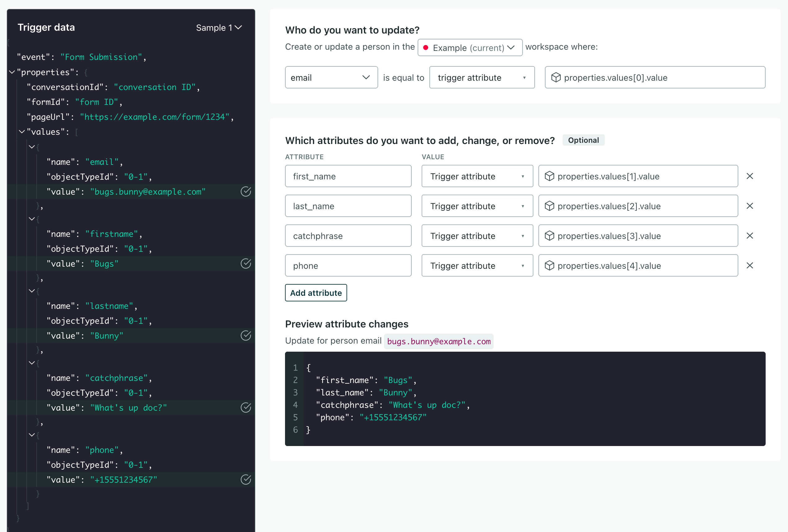Image resolution: width=788 pixels, height=532 pixels.
Task: Click the checkmark beside the Bugs value
Action: point(246,264)
